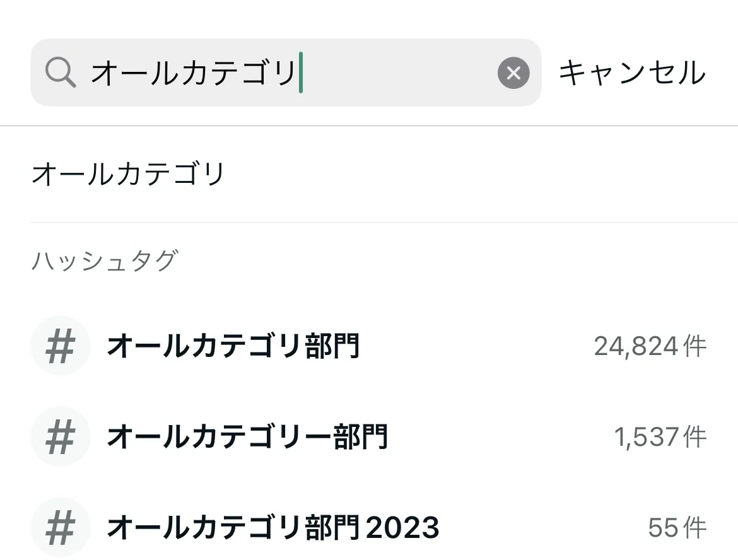Click the 1,537件 post count

coord(660,437)
